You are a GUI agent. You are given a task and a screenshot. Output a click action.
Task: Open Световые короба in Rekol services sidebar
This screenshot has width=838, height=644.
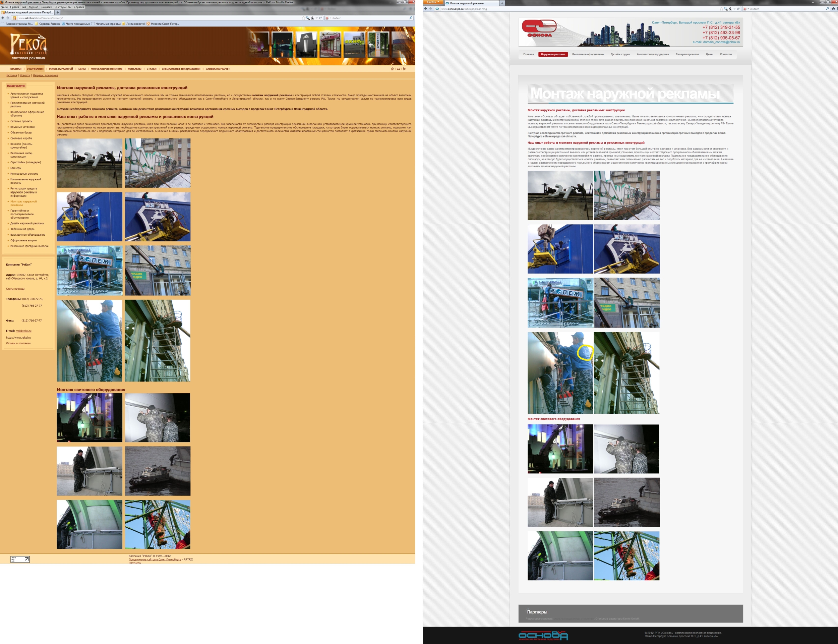tap(21, 138)
